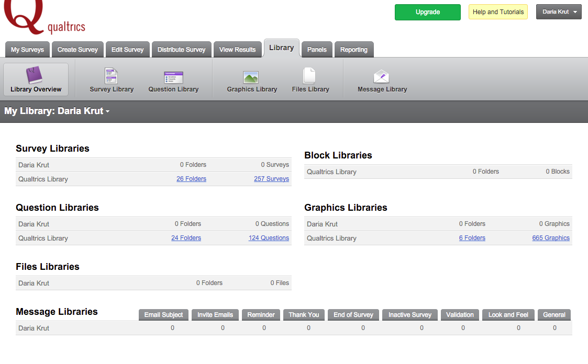The width and height of the screenshot is (588, 364).
Task: Click Daria Krut under Question Libraries
Action: (x=34, y=224)
